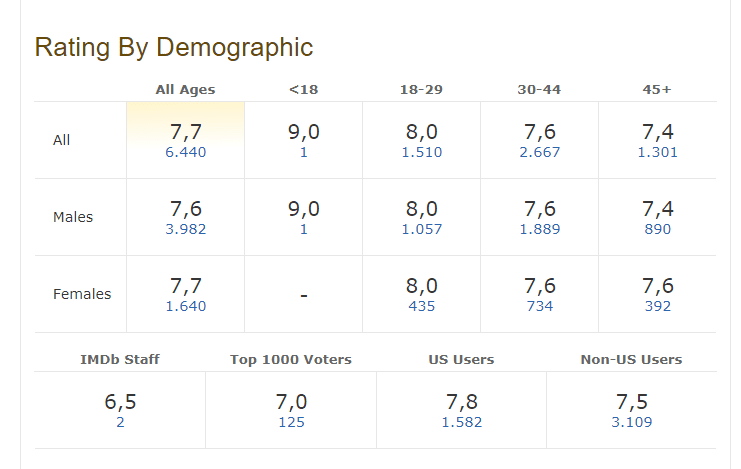The width and height of the screenshot is (741, 469).
Task: Open the 734 females 30-44 votes link
Action: (x=540, y=306)
